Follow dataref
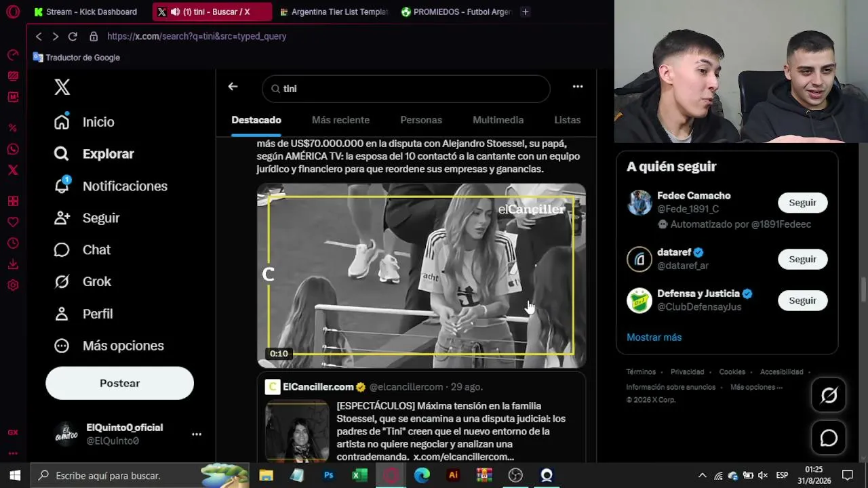Image resolution: width=868 pixels, height=488 pixels. point(802,259)
